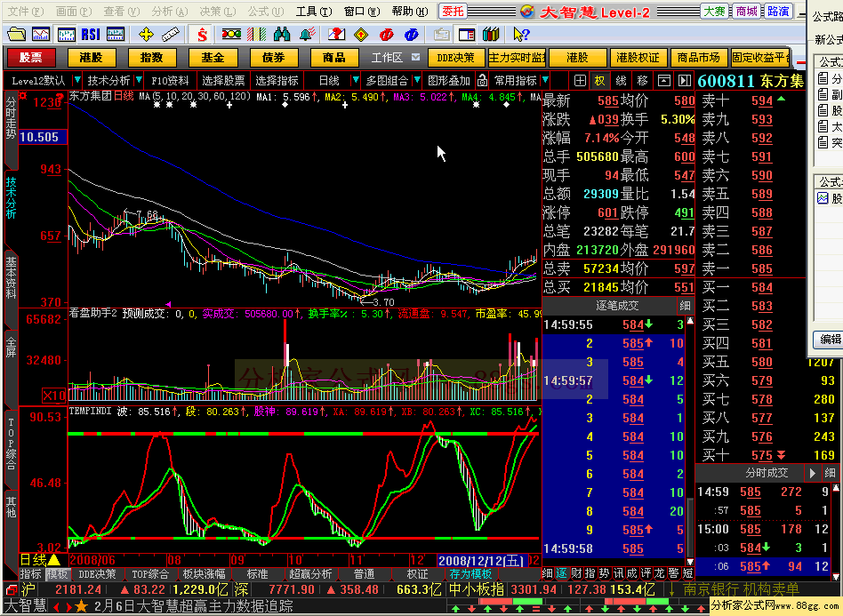
Task: Click the 股票 category button
Action: [x=31, y=57]
